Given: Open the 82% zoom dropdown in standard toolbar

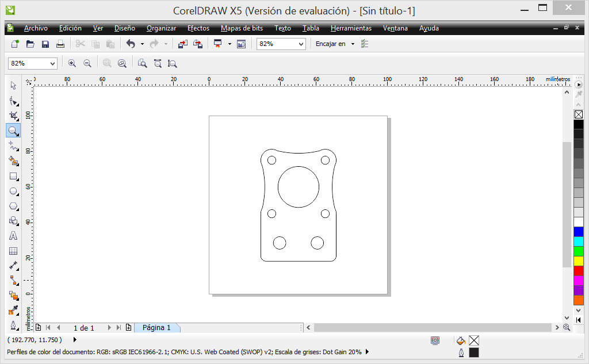Looking at the screenshot, I should [301, 44].
